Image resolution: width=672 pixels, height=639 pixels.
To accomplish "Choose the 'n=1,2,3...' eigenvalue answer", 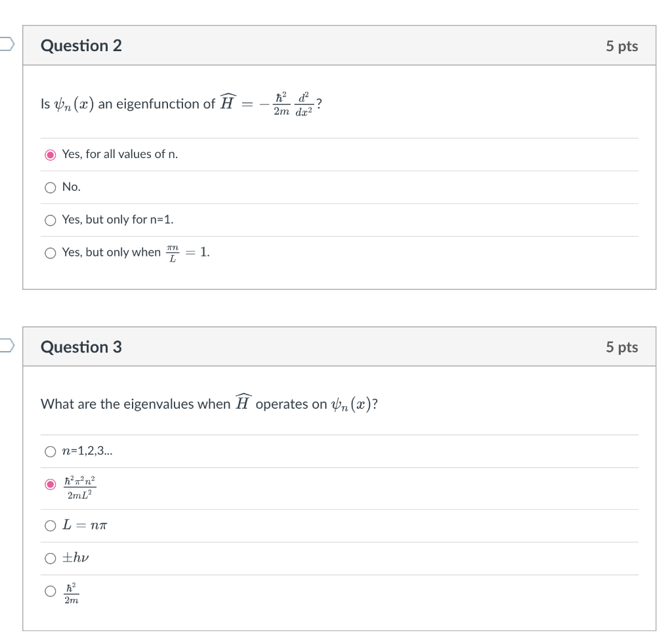I will pyautogui.click(x=51, y=451).
